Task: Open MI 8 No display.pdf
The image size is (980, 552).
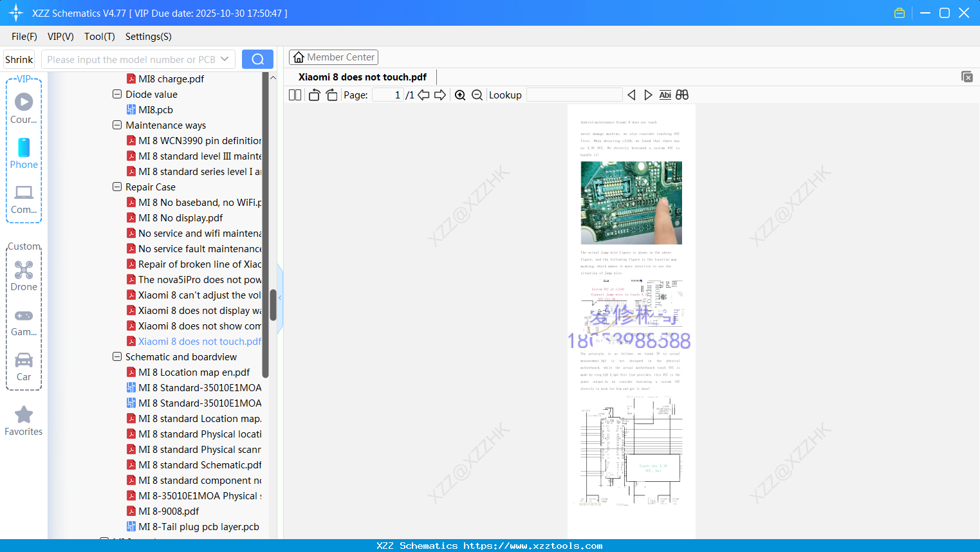Action: pyautogui.click(x=175, y=217)
